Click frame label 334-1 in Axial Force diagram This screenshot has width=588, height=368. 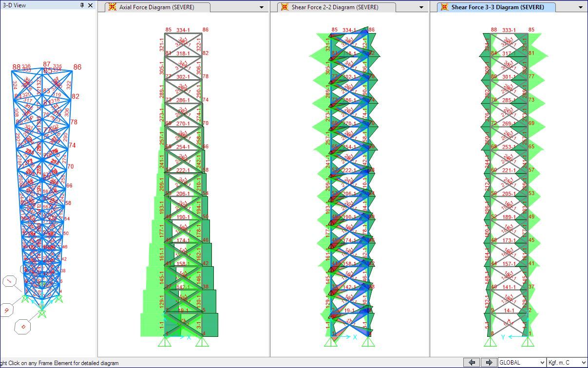[x=183, y=30]
